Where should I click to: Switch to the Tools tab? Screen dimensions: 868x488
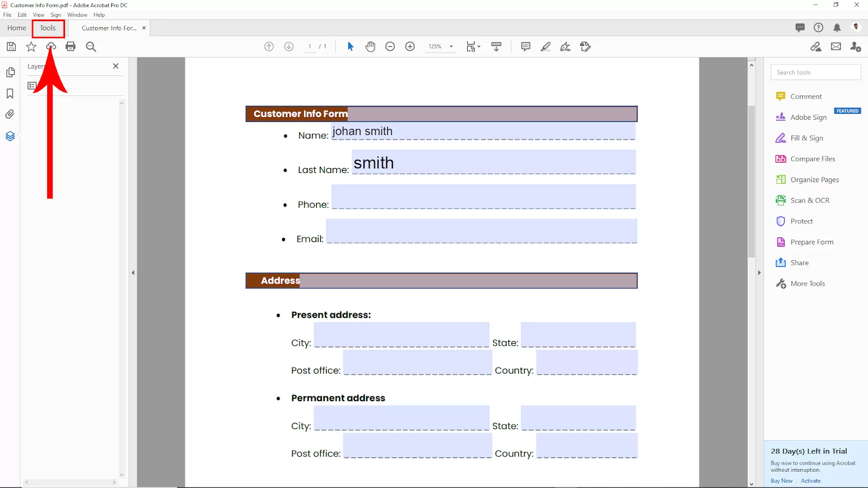(x=48, y=28)
